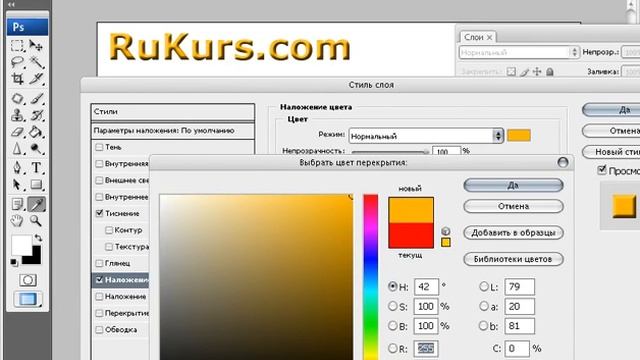The height and width of the screenshot is (360, 640).
Task: Select Параметры наложения: По умолчанию
Action: click(x=173, y=131)
